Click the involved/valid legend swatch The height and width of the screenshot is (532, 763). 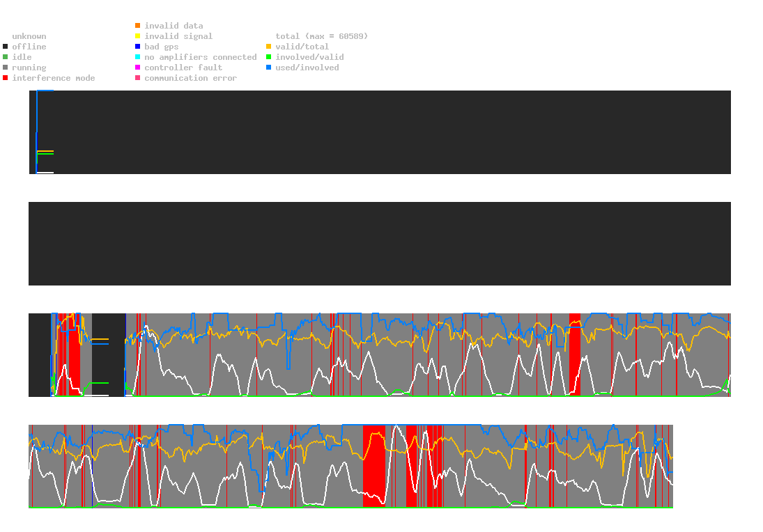(268, 57)
